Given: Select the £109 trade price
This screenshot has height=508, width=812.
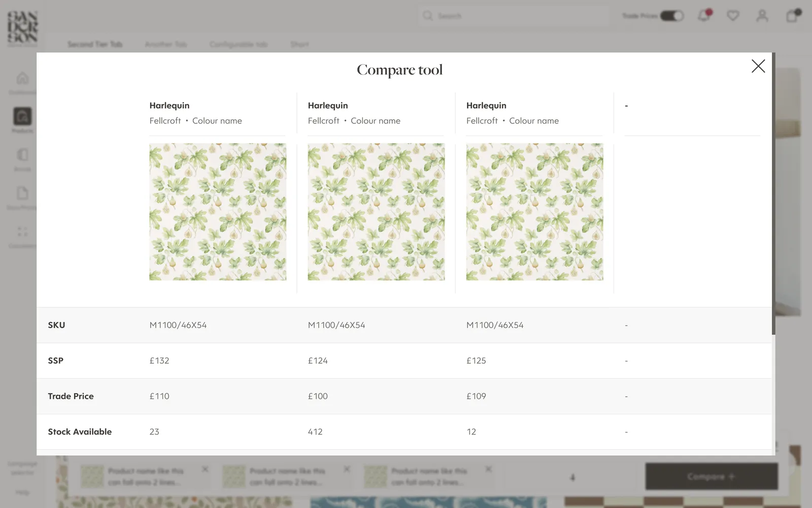Looking at the screenshot, I should pyautogui.click(x=476, y=396).
